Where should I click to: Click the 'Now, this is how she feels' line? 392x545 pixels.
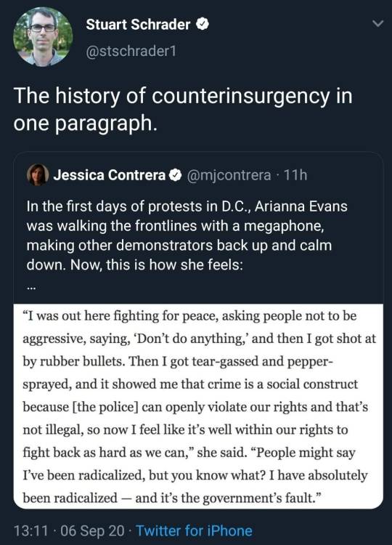[x=135, y=265]
